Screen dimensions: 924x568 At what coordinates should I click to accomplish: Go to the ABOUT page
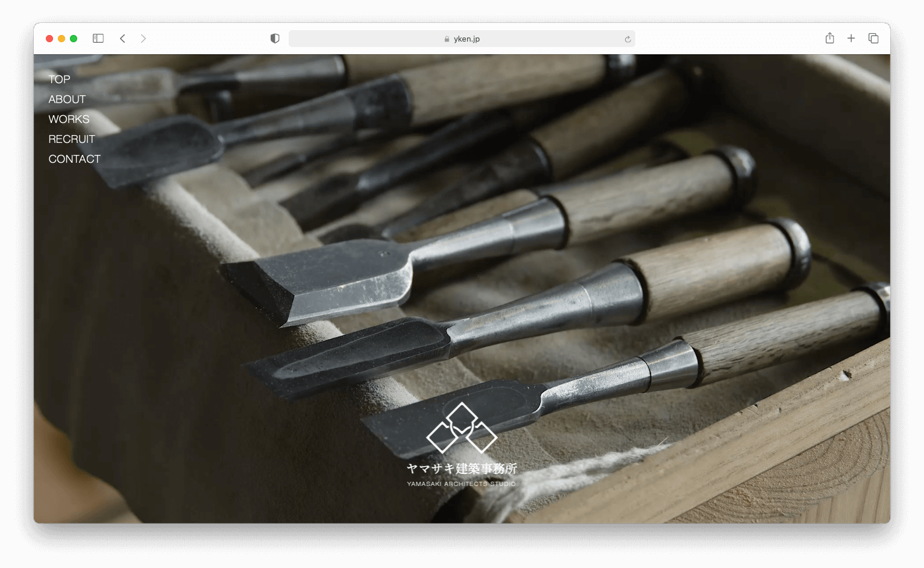coord(67,99)
